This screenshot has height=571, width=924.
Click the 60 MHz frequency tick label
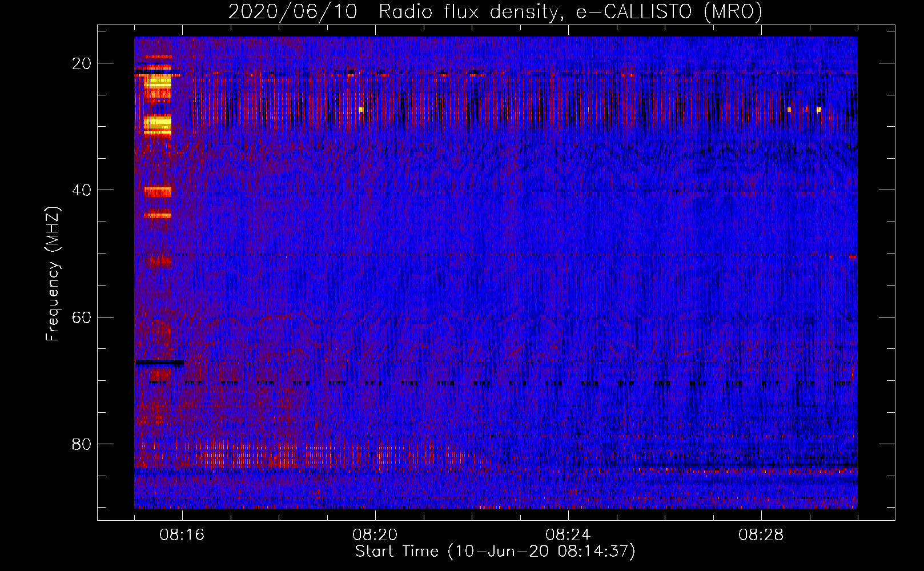tap(82, 317)
